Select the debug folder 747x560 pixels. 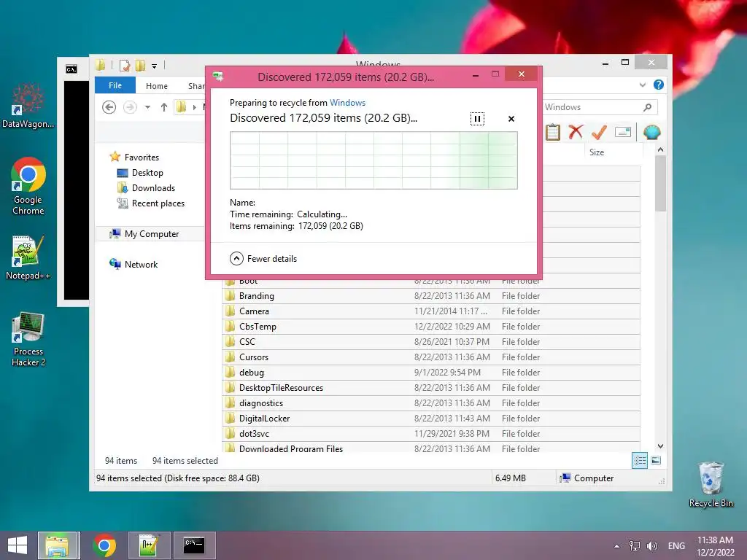coord(430,372)
